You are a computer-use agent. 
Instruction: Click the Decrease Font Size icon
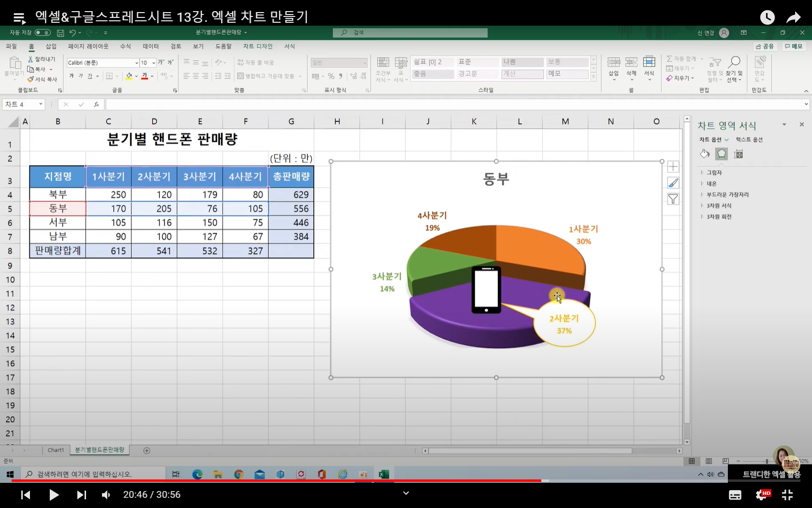click(x=171, y=62)
